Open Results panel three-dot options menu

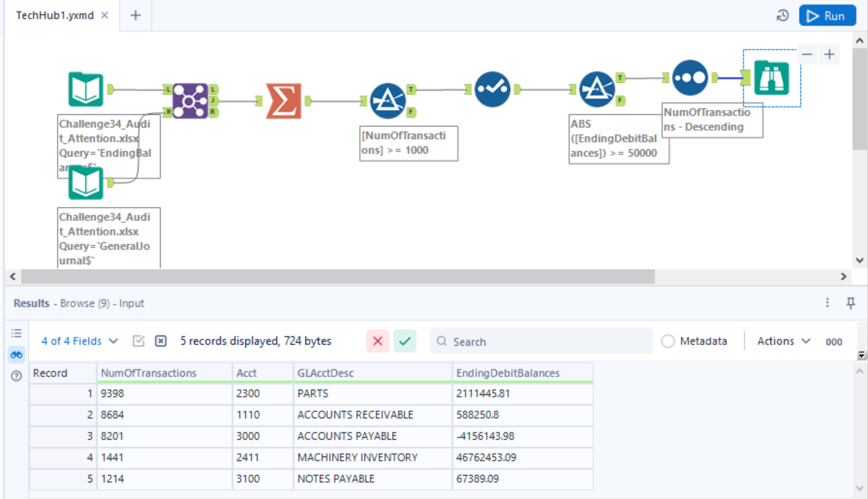(x=827, y=303)
